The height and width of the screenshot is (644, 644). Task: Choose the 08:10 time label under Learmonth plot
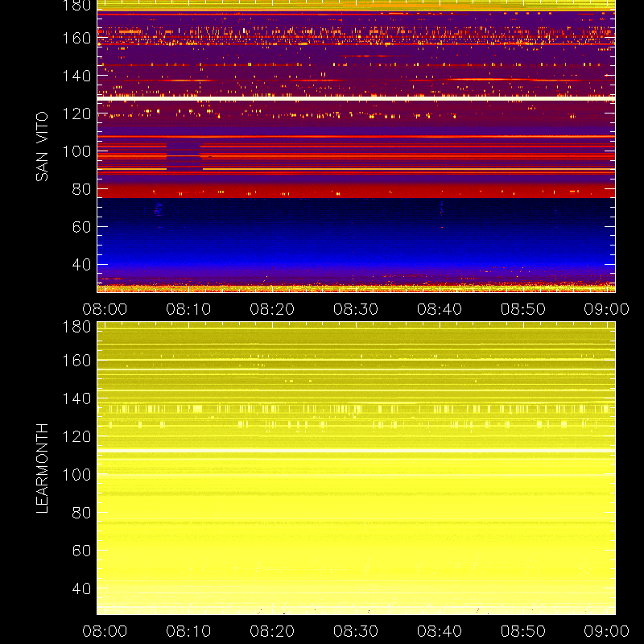click(x=188, y=631)
